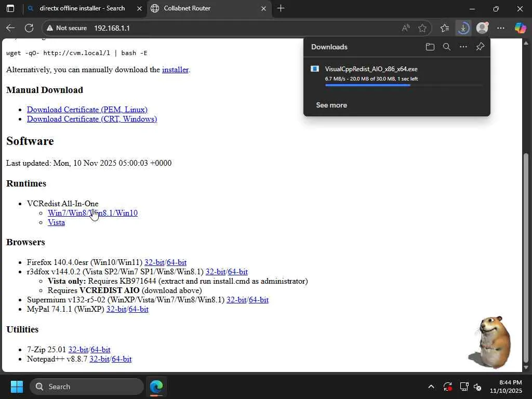The image size is (532, 399).
Task: Add this page to favorites star
Action: pos(422,28)
